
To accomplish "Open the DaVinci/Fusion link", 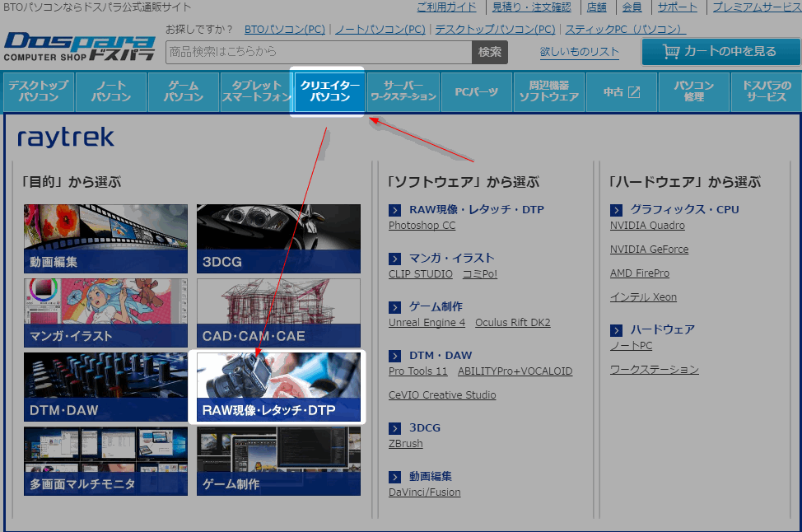I will click(425, 492).
